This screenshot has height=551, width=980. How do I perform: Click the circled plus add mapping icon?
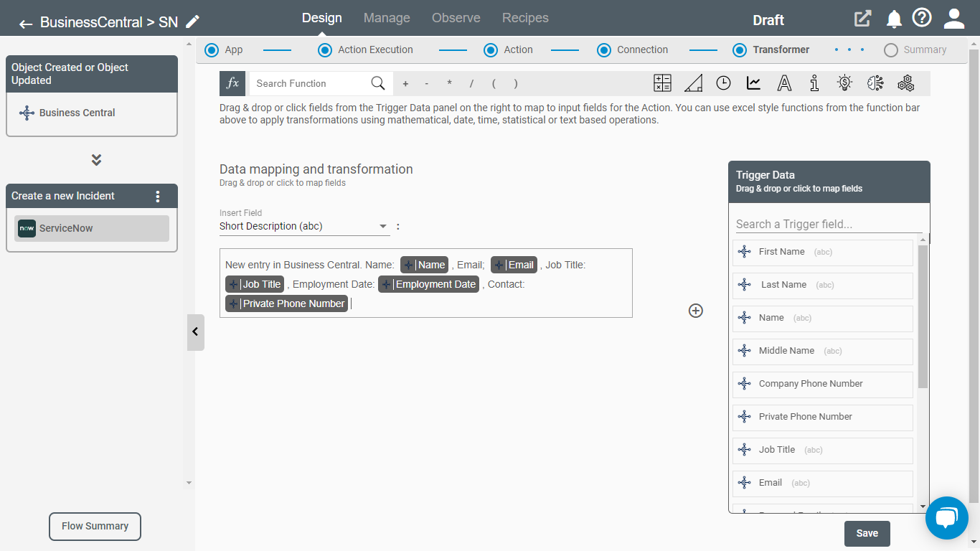[696, 311]
